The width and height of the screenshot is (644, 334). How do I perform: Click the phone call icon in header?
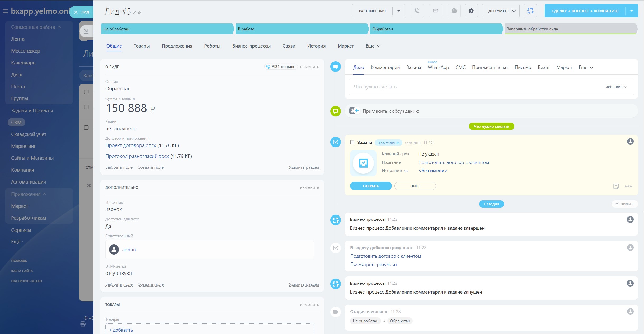[x=417, y=11]
